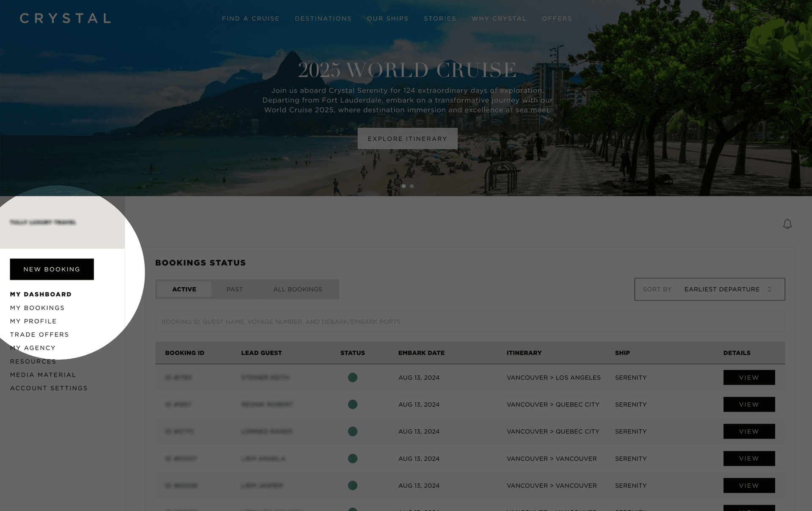
Task: Switch to the Active bookings tab
Action: click(x=184, y=289)
